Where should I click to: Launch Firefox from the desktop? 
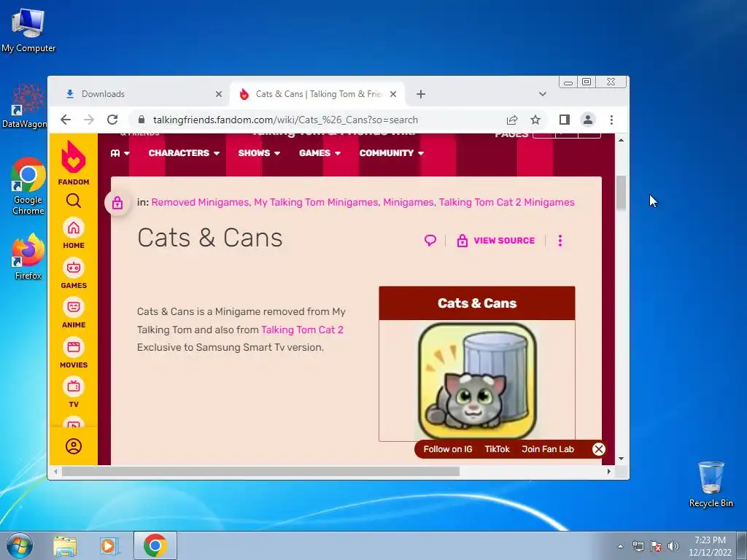pyautogui.click(x=28, y=257)
